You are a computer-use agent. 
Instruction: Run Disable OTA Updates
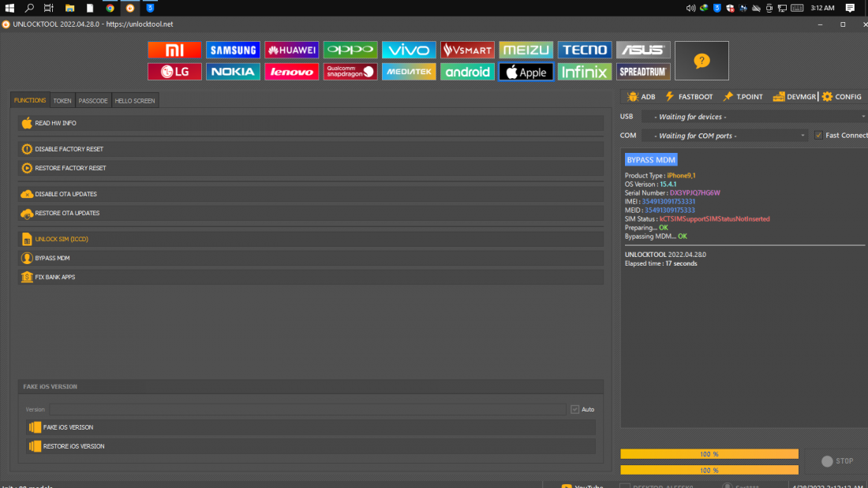(311, 194)
